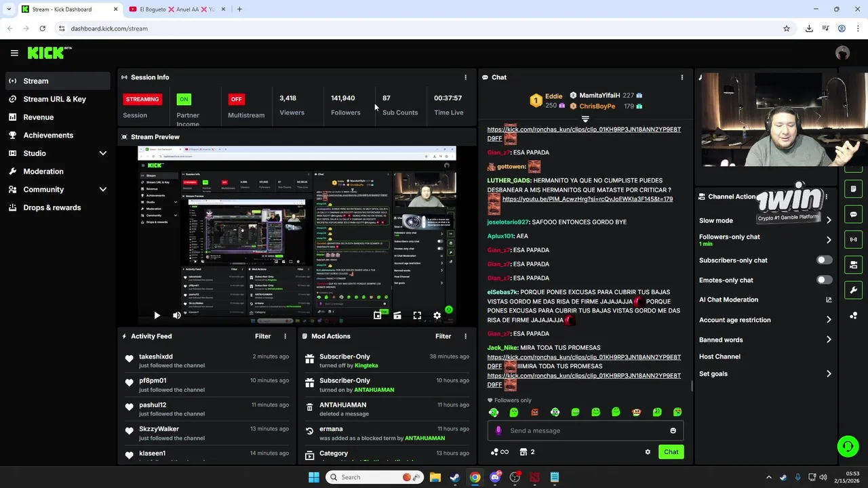Screen dimensions: 868x488
Task: Open the hamburger menu beside Kick logo
Action: click(x=14, y=53)
